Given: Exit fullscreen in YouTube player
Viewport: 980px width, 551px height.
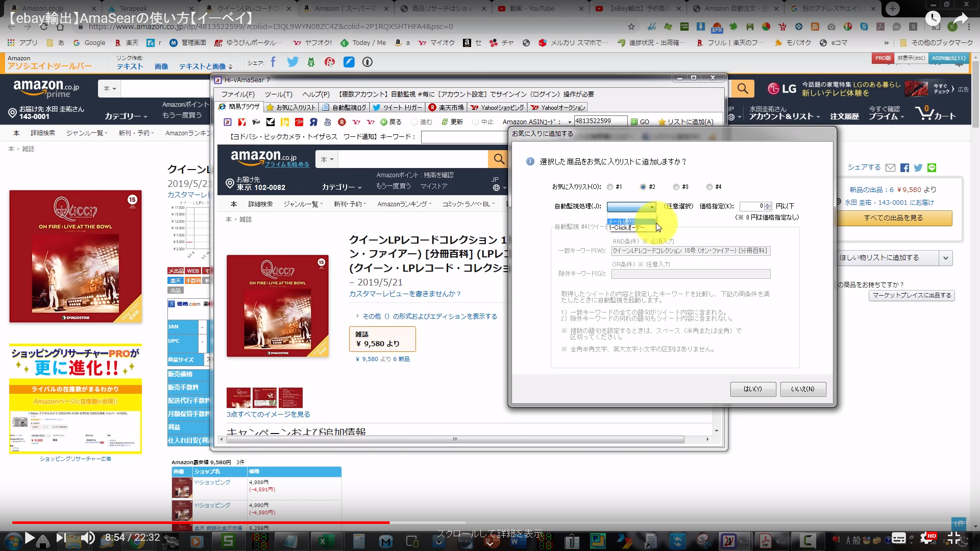Looking at the screenshot, I should pos(954,538).
